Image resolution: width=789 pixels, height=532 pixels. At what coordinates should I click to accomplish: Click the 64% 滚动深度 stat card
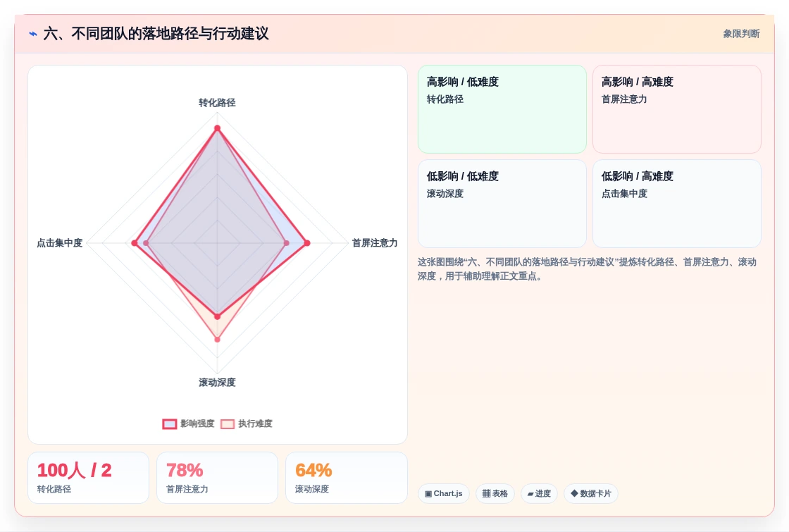tap(346, 478)
